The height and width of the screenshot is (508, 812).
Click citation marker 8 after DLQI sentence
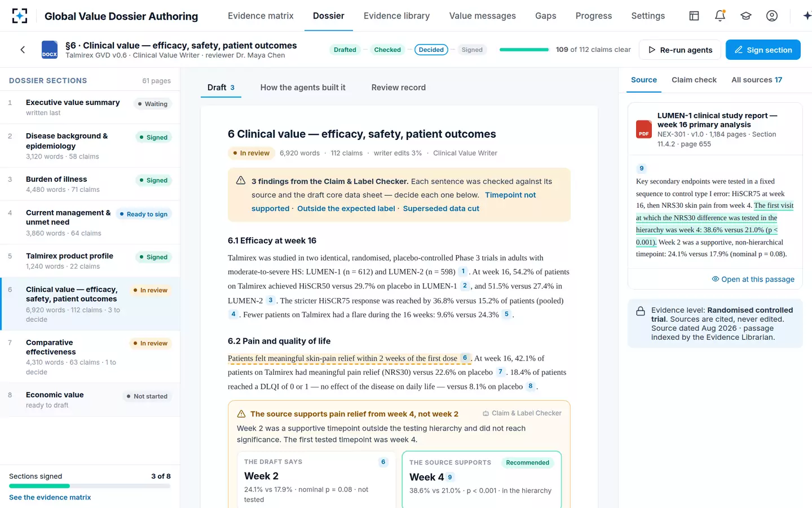click(x=530, y=386)
